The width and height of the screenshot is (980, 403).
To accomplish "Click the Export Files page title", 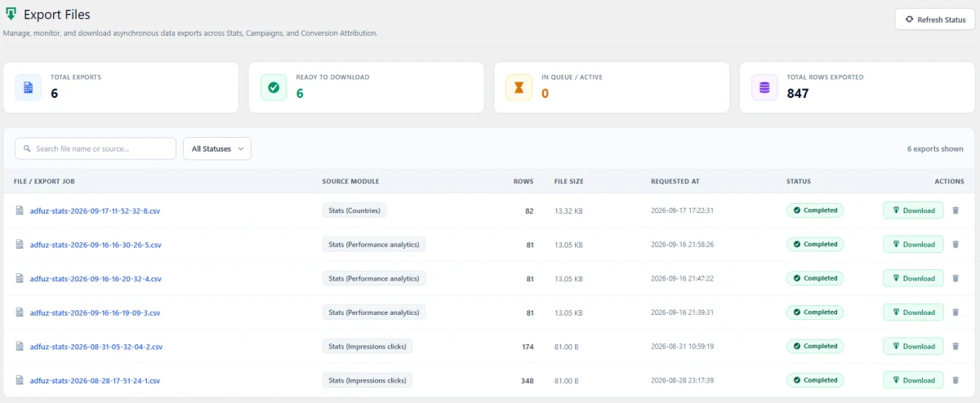I will [x=57, y=15].
